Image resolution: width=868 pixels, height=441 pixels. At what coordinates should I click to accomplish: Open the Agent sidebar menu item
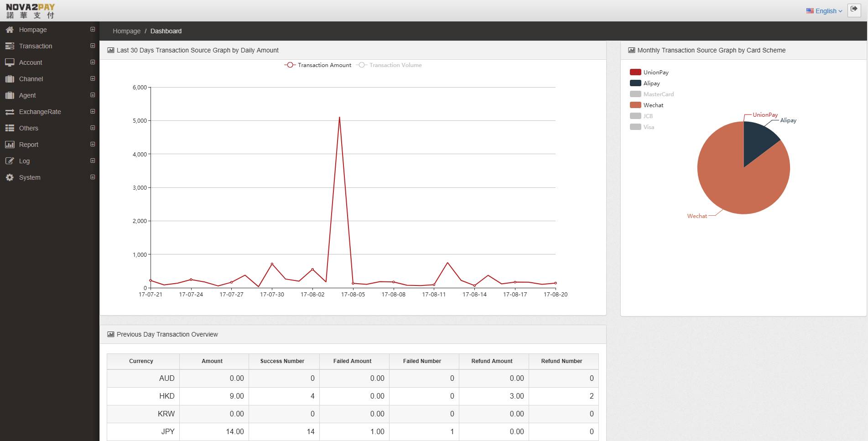click(x=27, y=95)
